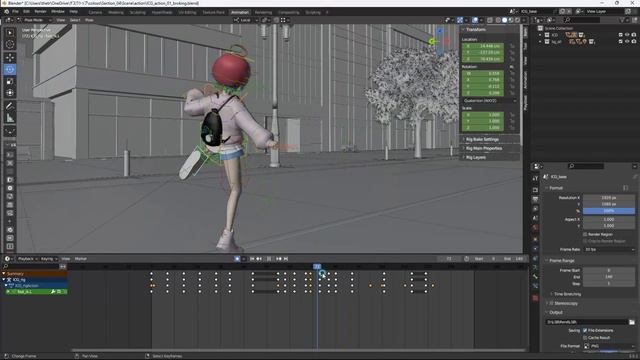Open the Tool properties tab icon
The image size is (640, 360).
point(536,178)
